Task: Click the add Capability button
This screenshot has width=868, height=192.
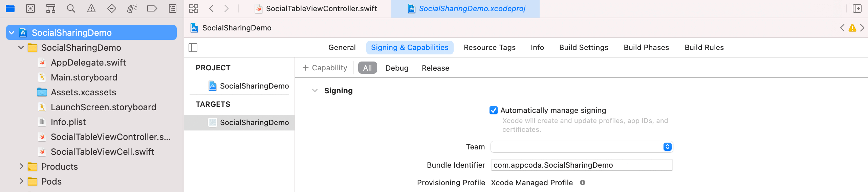Action: pyautogui.click(x=325, y=68)
